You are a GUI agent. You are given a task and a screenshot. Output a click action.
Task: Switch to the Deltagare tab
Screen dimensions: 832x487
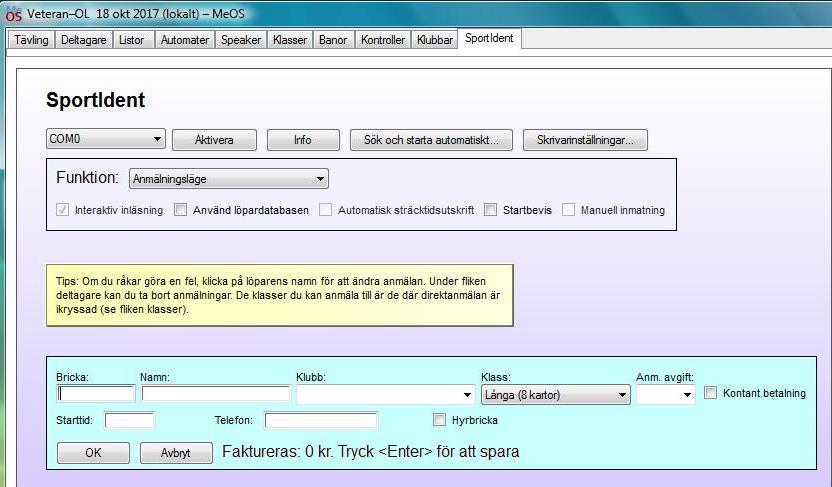click(x=83, y=40)
